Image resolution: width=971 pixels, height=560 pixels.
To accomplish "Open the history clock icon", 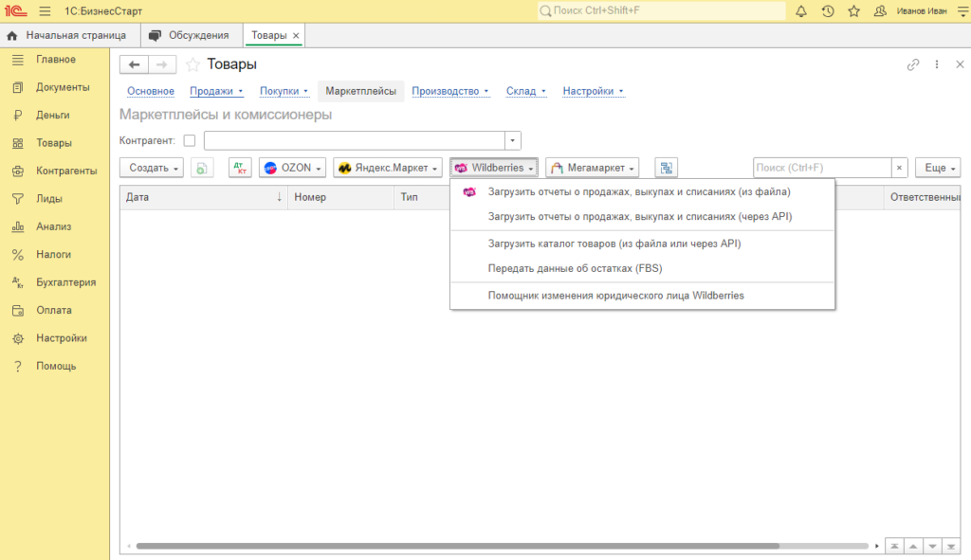I will pyautogui.click(x=828, y=11).
